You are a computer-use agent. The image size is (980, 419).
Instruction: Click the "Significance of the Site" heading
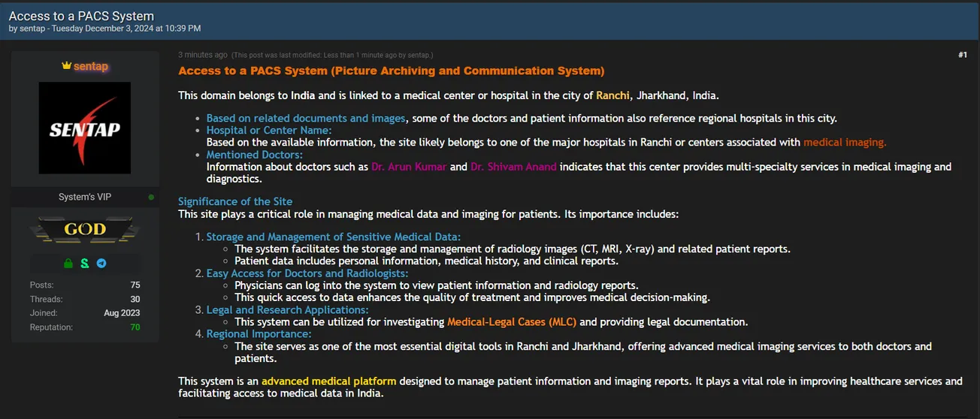click(235, 201)
